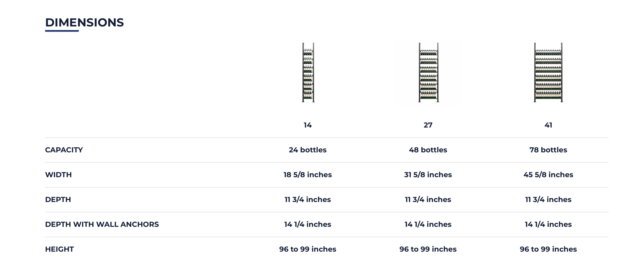
Task: Click the 24 bottles capacity value
Action: point(307,150)
